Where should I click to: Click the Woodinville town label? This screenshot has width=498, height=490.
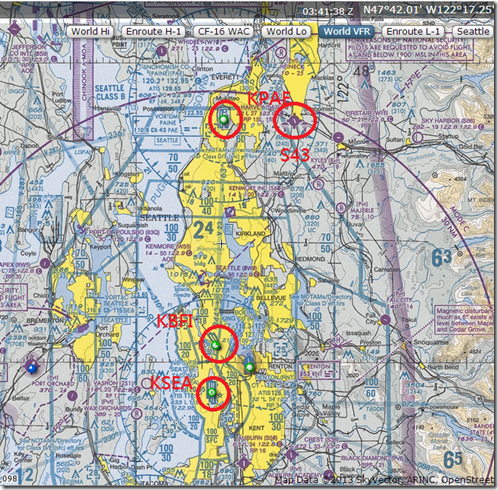coord(291,211)
